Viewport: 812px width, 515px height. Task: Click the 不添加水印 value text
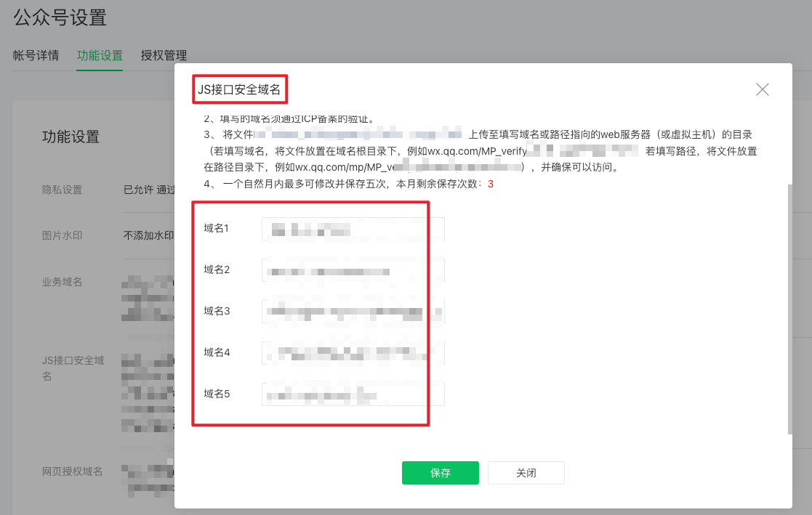[x=148, y=235]
